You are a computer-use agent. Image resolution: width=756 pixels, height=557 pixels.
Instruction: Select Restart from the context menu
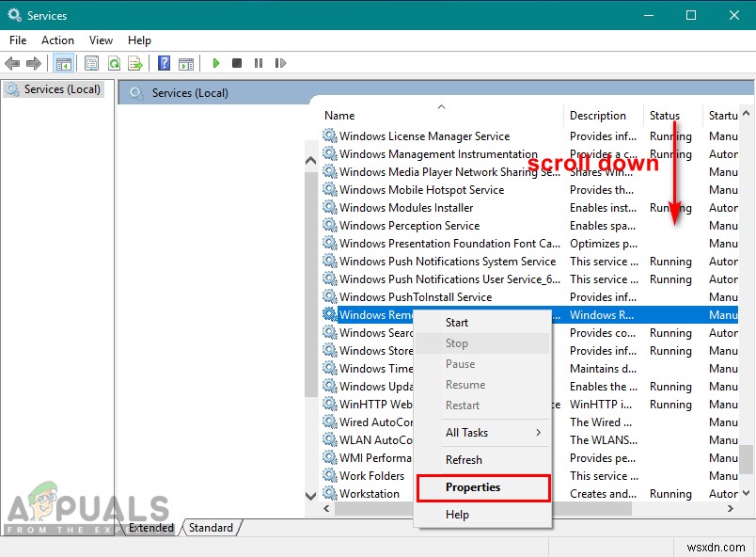pyautogui.click(x=462, y=406)
